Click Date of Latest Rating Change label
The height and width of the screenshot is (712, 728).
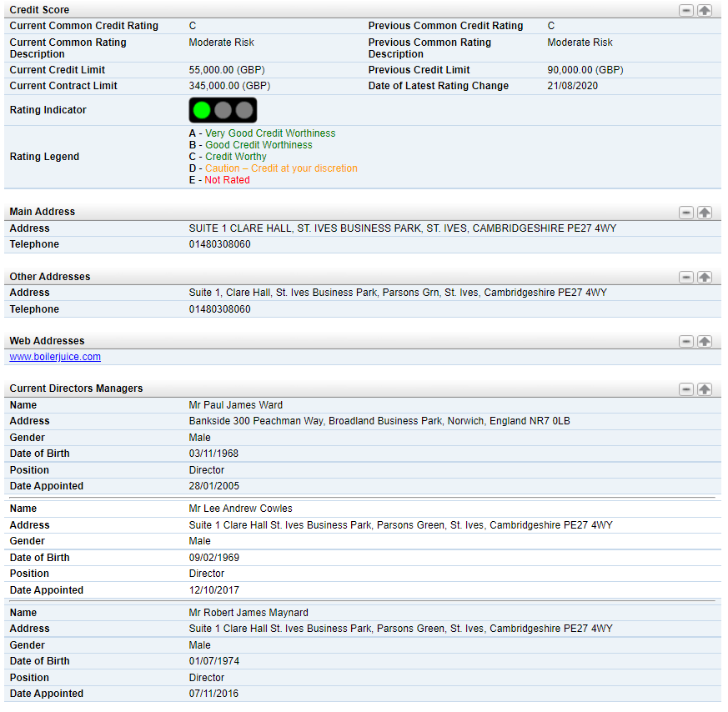click(x=439, y=86)
